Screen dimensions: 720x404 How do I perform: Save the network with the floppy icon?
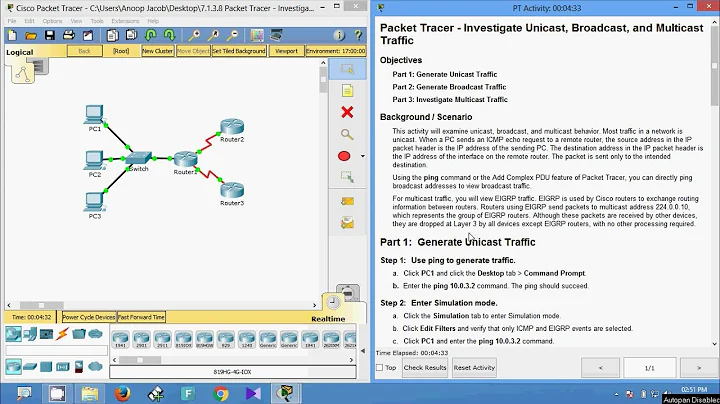point(50,35)
